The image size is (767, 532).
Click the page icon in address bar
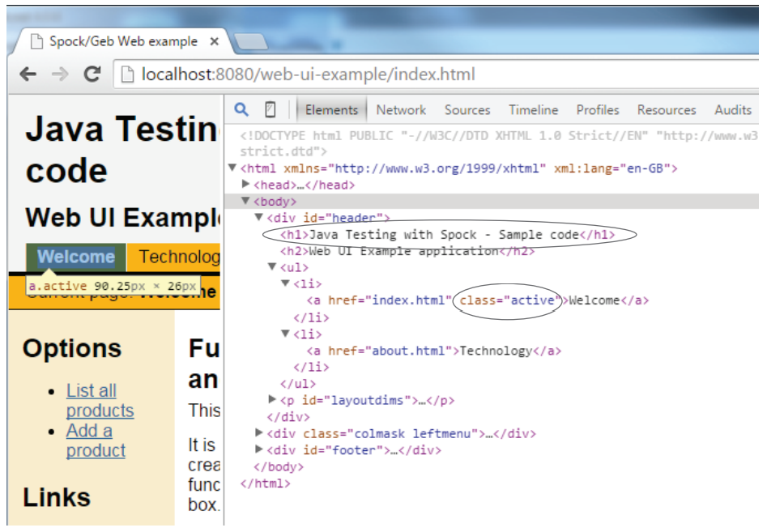pos(127,74)
